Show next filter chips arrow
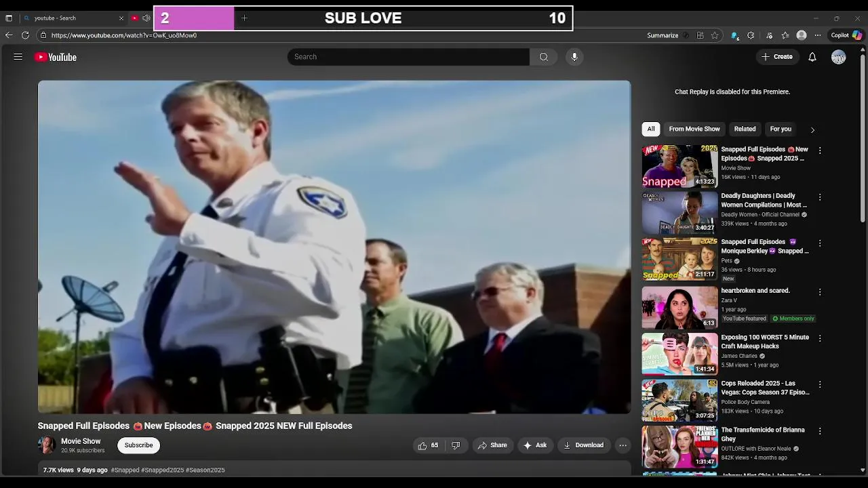The width and height of the screenshot is (868, 488). coord(812,129)
